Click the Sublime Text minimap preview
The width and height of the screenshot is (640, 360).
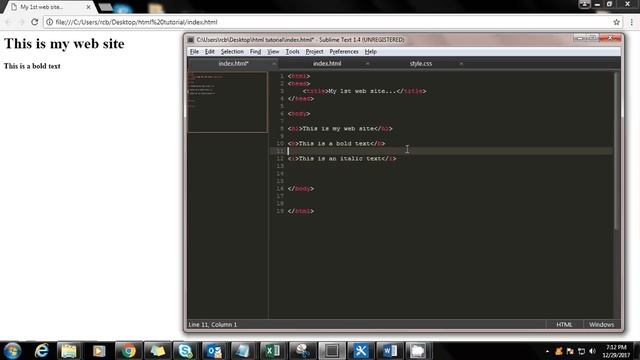227,102
